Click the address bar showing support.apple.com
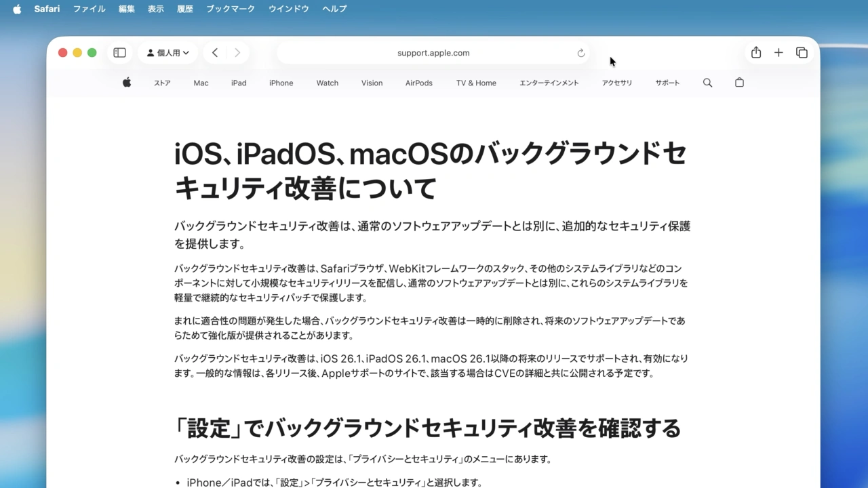This screenshot has height=488, width=868. pyautogui.click(x=433, y=52)
